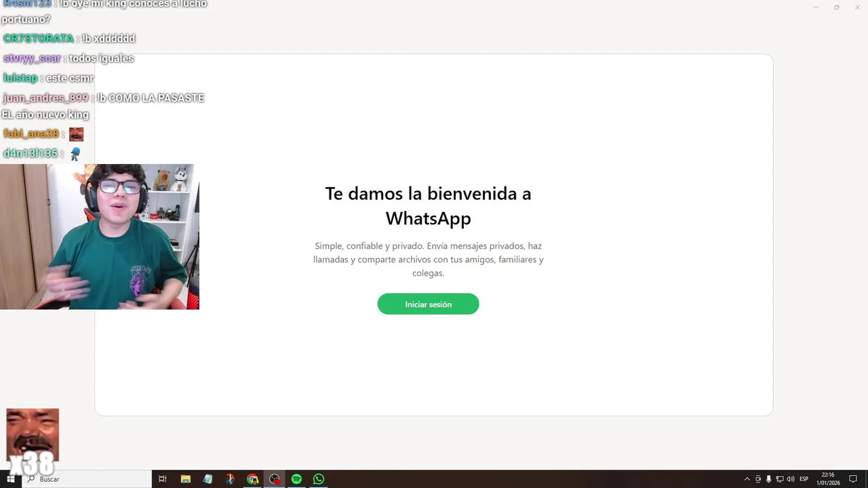Open the Windows Start menu
This screenshot has width=868, height=488.
pyautogui.click(x=11, y=479)
